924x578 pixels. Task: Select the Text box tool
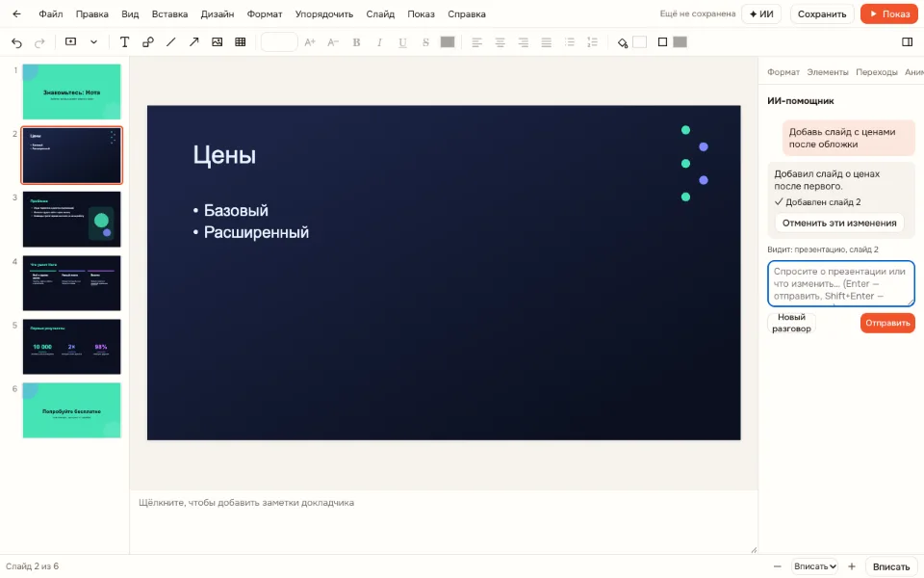click(124, 41)
